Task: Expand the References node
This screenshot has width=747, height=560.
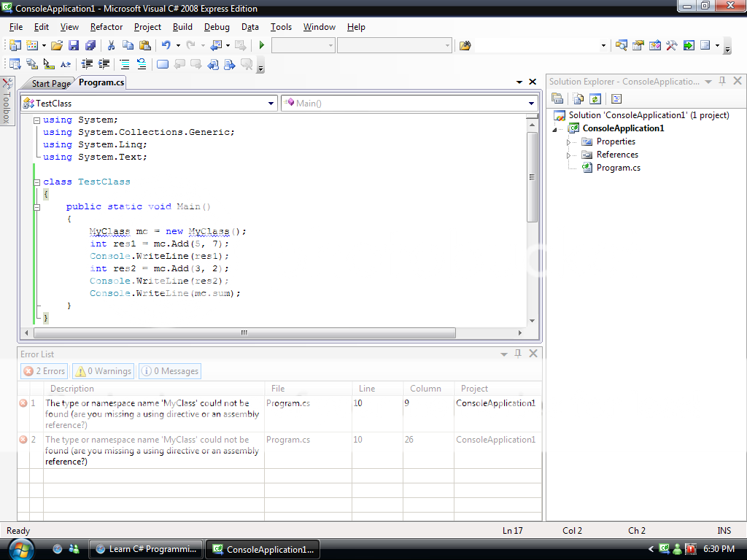Action: 569,155
